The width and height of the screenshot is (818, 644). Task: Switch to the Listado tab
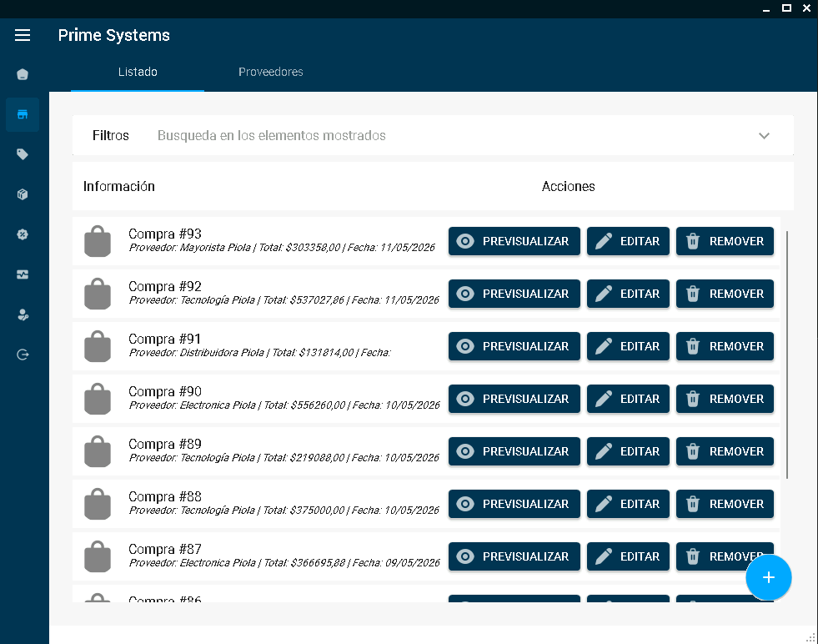[138, 72]
